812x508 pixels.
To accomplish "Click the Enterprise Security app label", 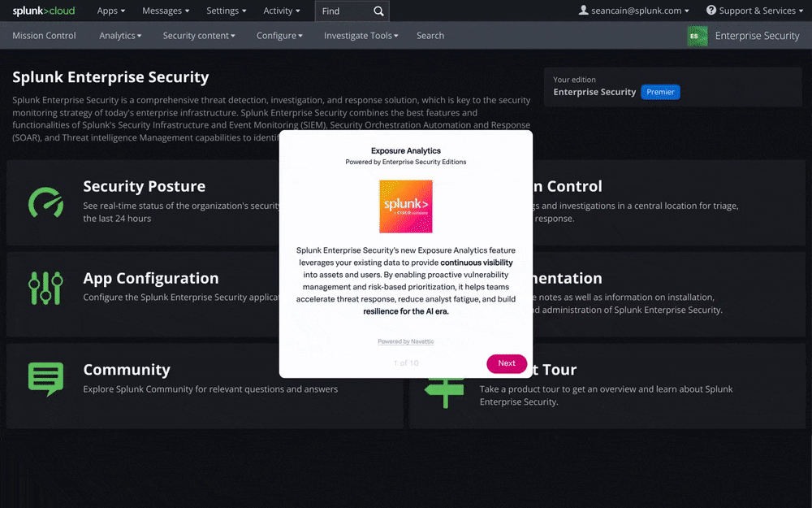I will [x=757, y=36].
